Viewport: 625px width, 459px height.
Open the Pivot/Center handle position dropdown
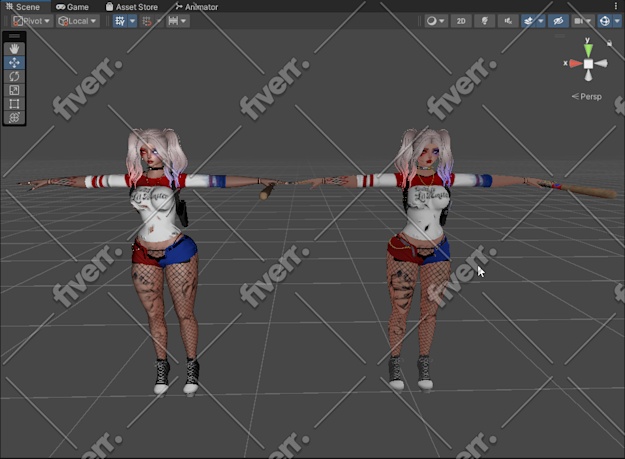point(31,21)
